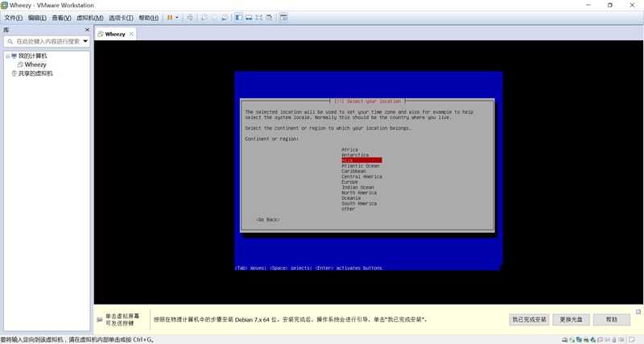Click the 我已完成安装 button
This screenshot has height=344, width=644.
click(529, 319)
